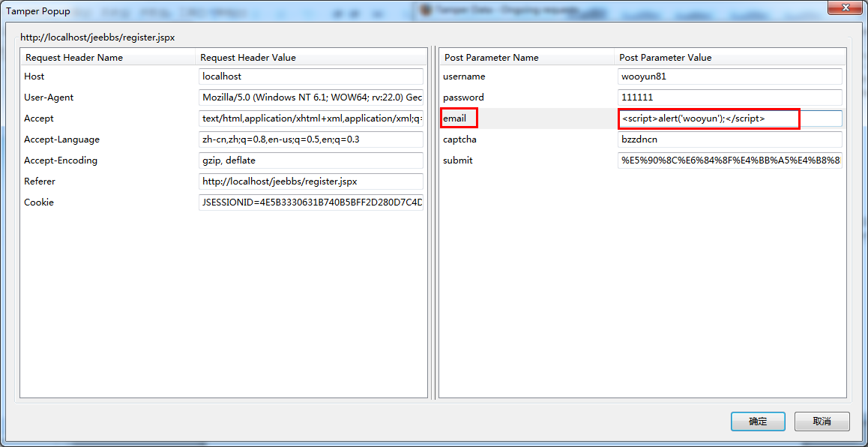Select the email parameter label
This screenshot has width=868, height=447.
[x=455, y=118]
